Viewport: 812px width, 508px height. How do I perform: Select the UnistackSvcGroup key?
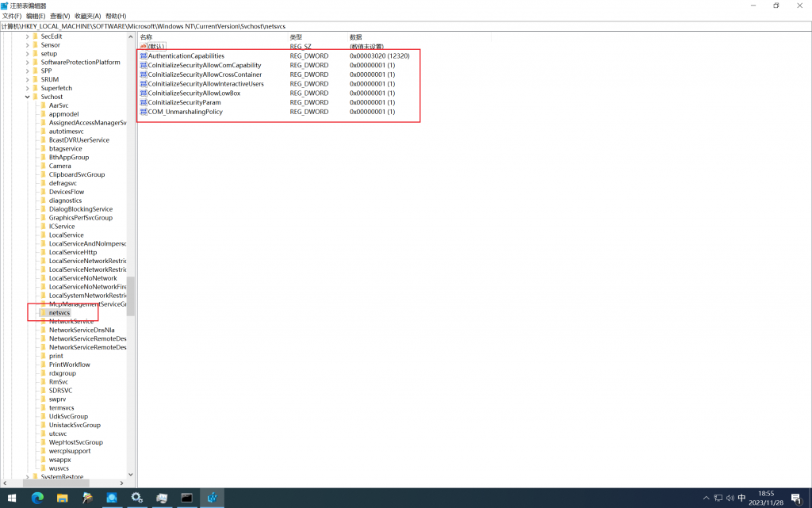point(75,426)
